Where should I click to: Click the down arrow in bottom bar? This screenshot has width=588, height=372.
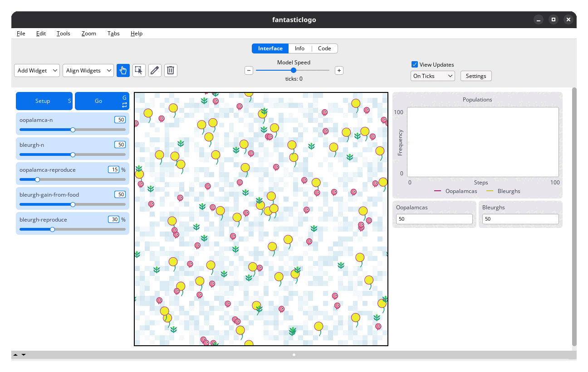(x=24, y=355)
